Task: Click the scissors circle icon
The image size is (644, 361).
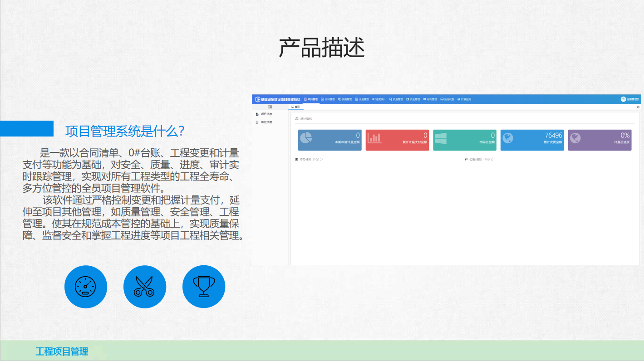Action: tap(145, 287)
